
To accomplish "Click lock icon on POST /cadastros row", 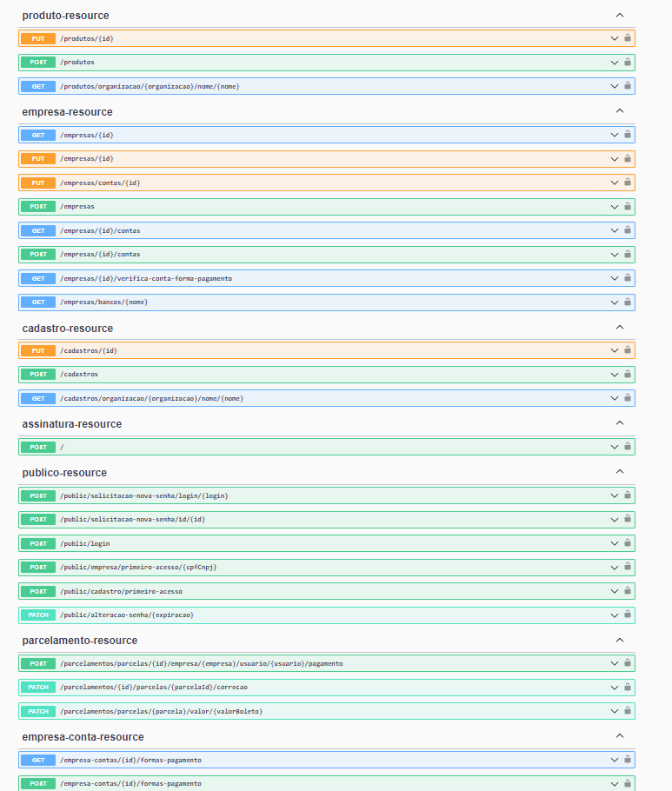I will coord(628,375).
